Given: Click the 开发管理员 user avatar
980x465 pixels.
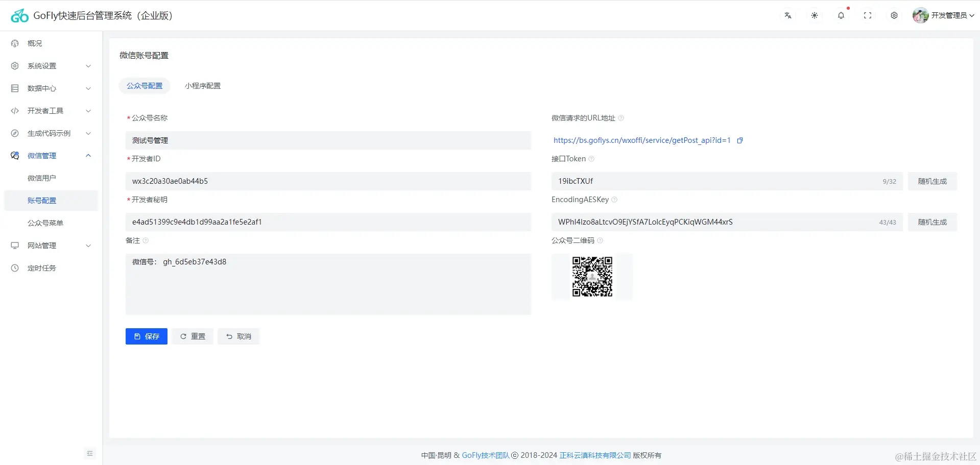Looking at the screenshot, I should pyautogui.click(x=920, y=15).
